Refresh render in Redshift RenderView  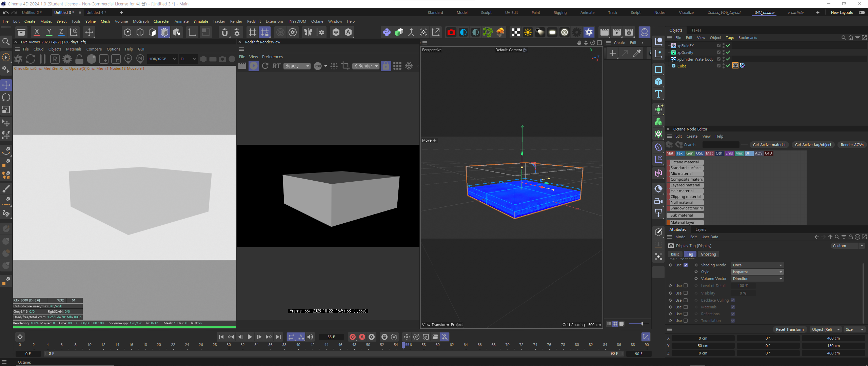click(265, 66)
